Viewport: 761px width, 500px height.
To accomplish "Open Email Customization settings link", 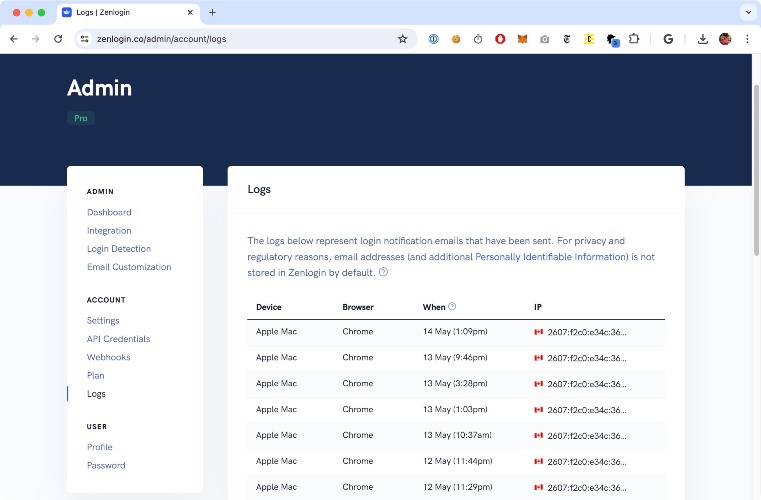I will [129, 267].
